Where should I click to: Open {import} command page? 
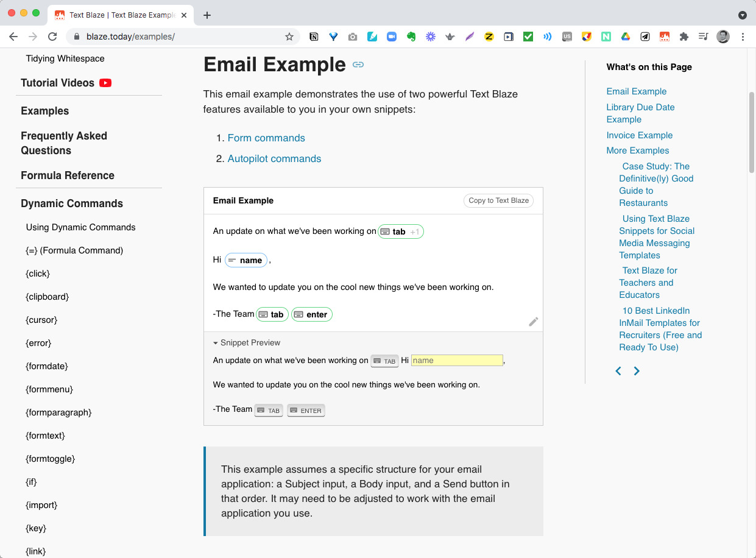[41, 505]
